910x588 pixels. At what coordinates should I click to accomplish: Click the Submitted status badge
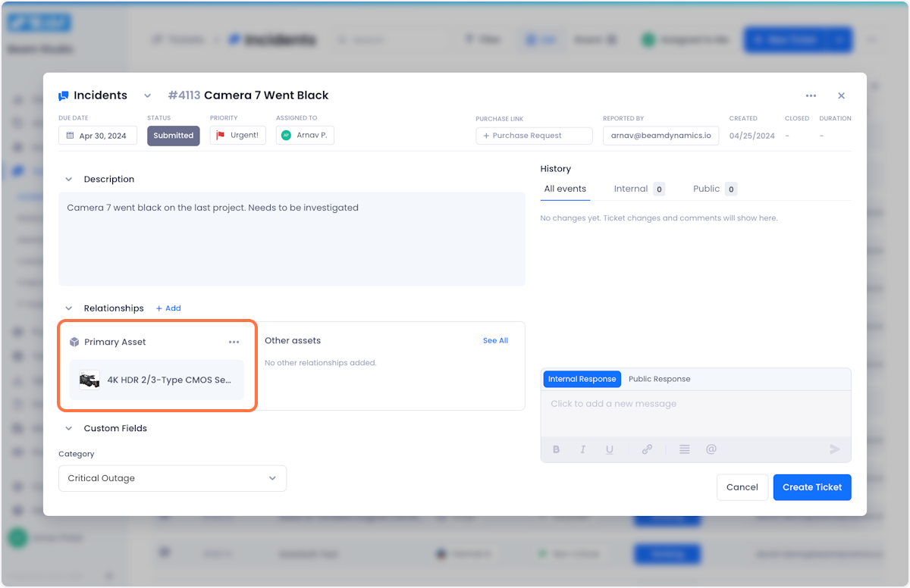coord(174,136)
